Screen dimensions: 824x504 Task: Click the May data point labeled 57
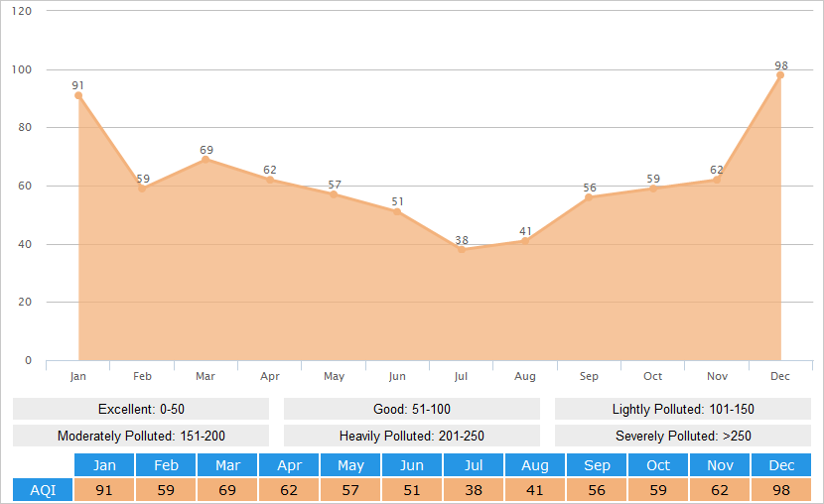pos(334,194)
